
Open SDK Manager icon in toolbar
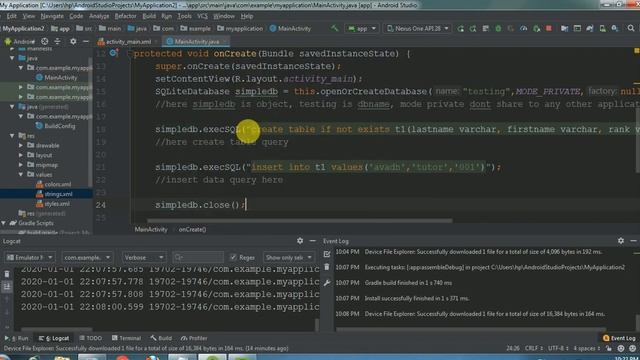coord(615,28)
